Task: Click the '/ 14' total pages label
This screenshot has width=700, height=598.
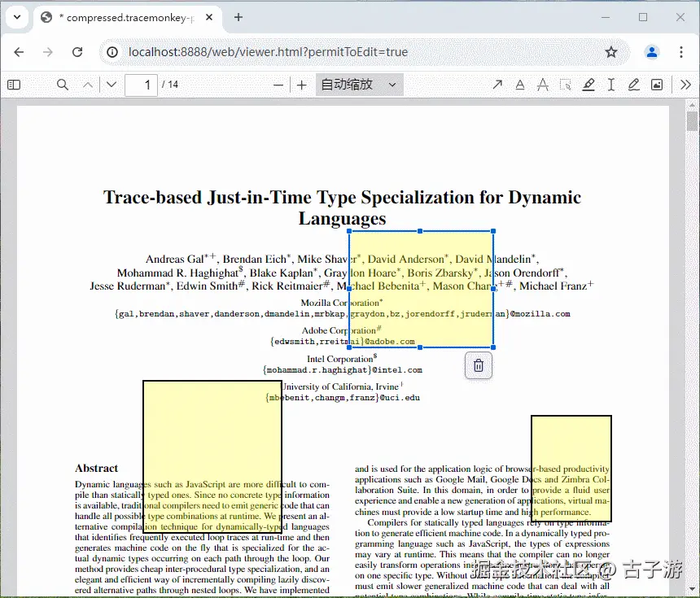Action: point(170,85)
